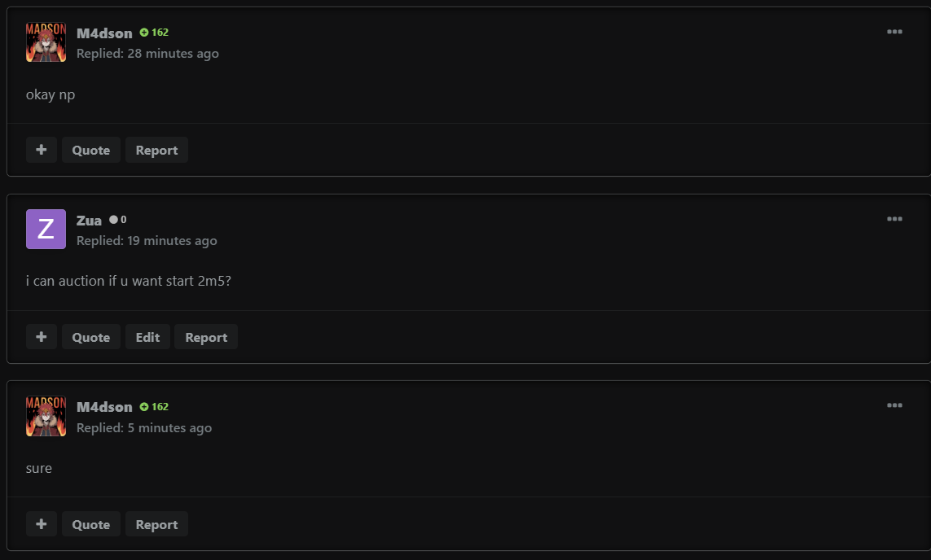Open the three-dot menu on the 'okay np' post

[894, 32]
